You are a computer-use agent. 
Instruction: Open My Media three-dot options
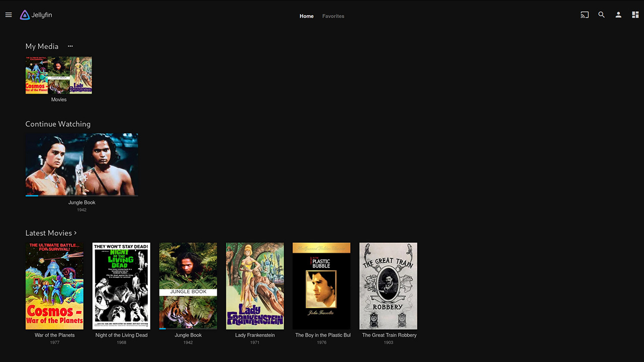pos(70,46)
